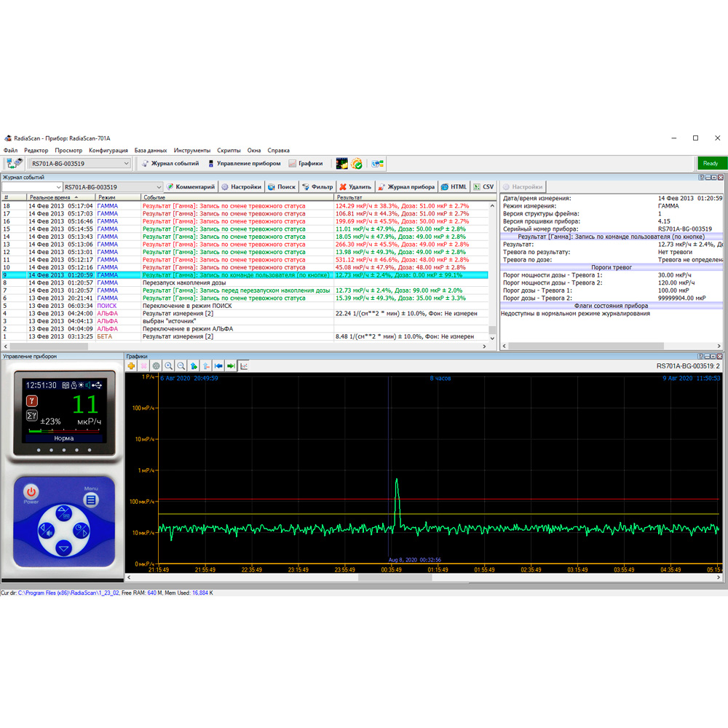This screenshot has height=728, width=728.
Task: Open the RS701A-BG-003519 device dropdown in main toolbar
Action: [126, 164]
